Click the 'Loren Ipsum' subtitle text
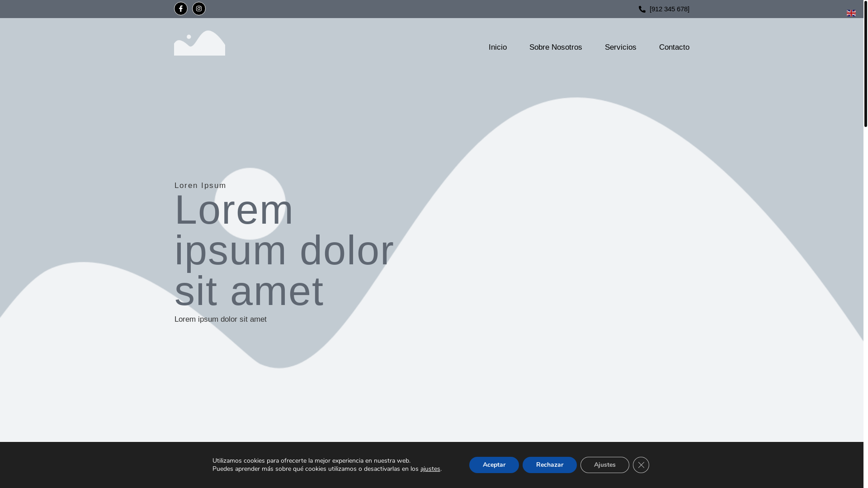Screen dimensions: 868x488 click(200, 185)
